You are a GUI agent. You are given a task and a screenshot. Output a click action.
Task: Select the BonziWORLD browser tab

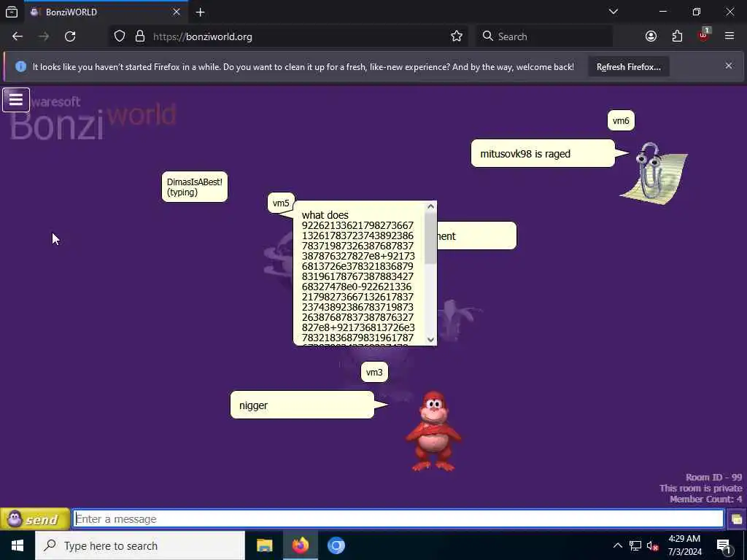106,12
